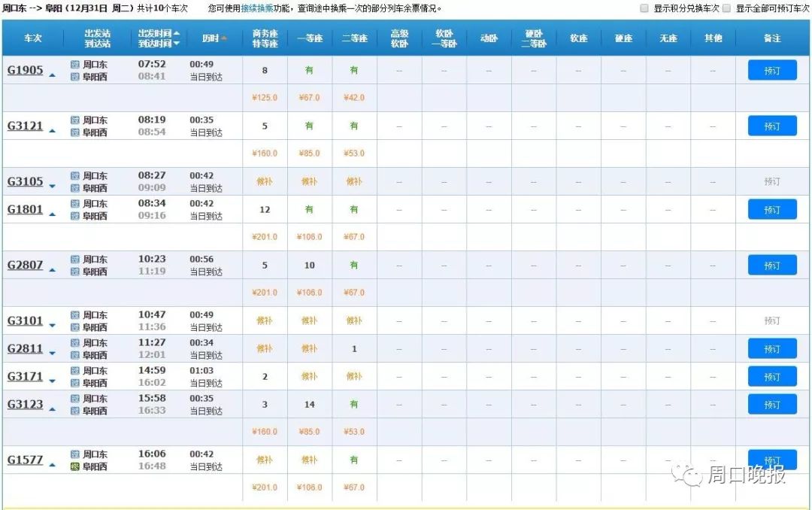The image size is (812, 510).
Task: Click the green terminal icon beside 阜阳西 for G1577
Action: tap(74, 466)
